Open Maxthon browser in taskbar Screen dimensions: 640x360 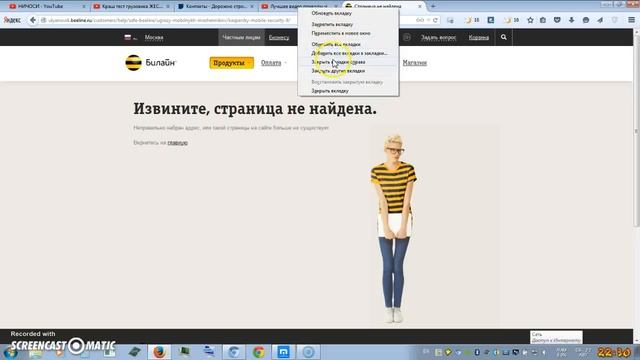283,352
